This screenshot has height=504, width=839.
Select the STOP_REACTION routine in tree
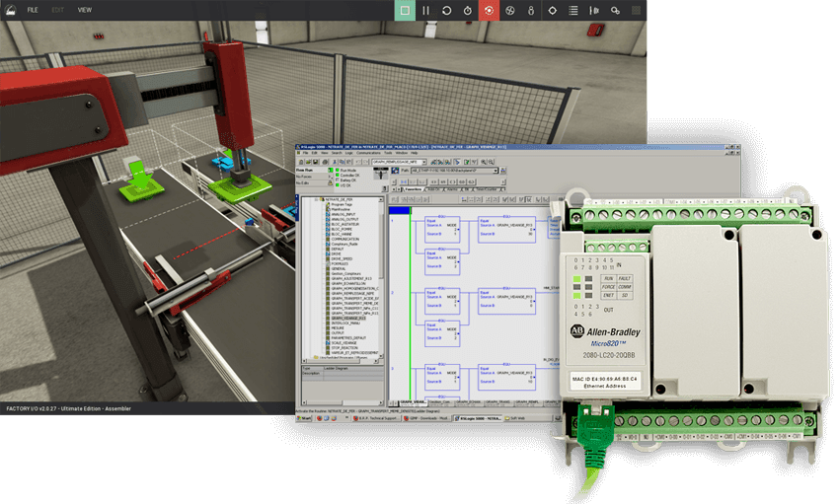tap(344, 347)
